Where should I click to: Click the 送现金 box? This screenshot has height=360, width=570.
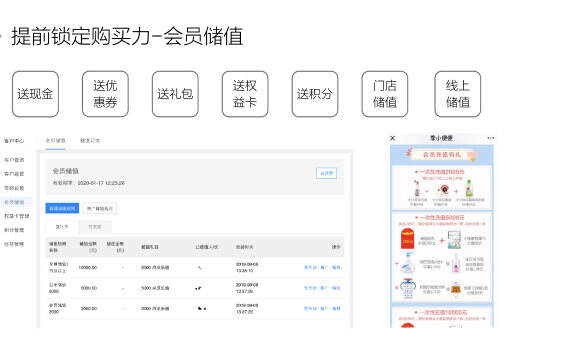(35, 94)
